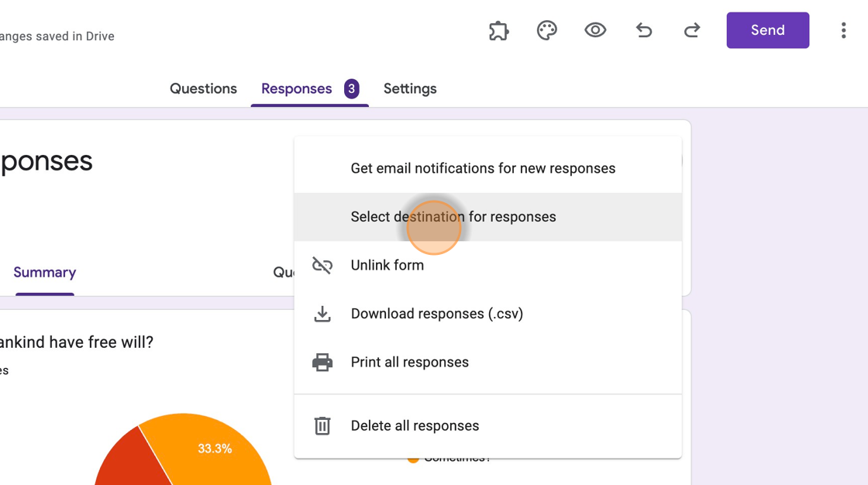The width and height of the screenshot is (868, 485).
Task: Switch to the Questions tab
Action: tap(203, 88)
